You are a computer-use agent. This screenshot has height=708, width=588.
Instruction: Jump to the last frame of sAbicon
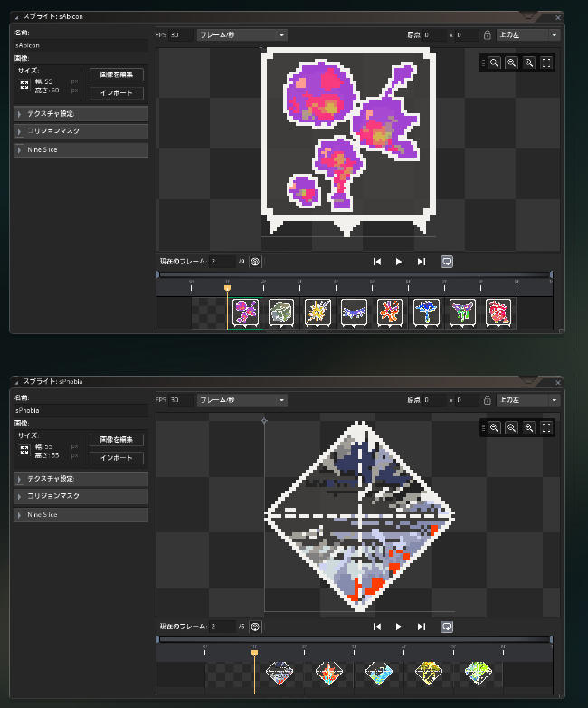click(421, 262)
